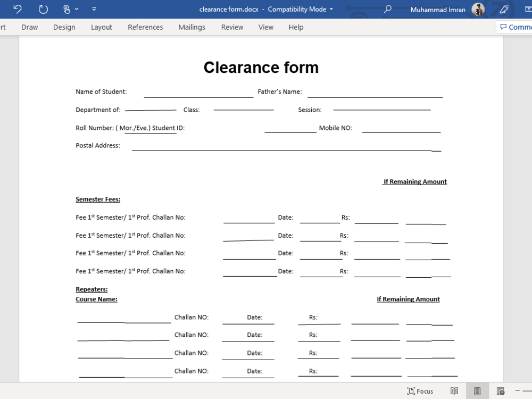Switch to the Layout tab
The image size is (532, 399).
(101, 27)
